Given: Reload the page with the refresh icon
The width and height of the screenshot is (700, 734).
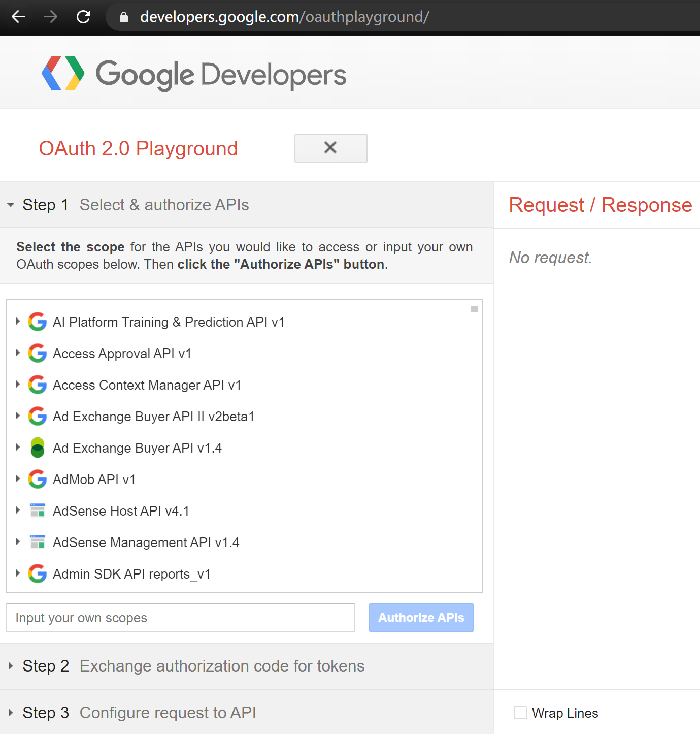Looking at the screenshot, I should coord(83,17).
